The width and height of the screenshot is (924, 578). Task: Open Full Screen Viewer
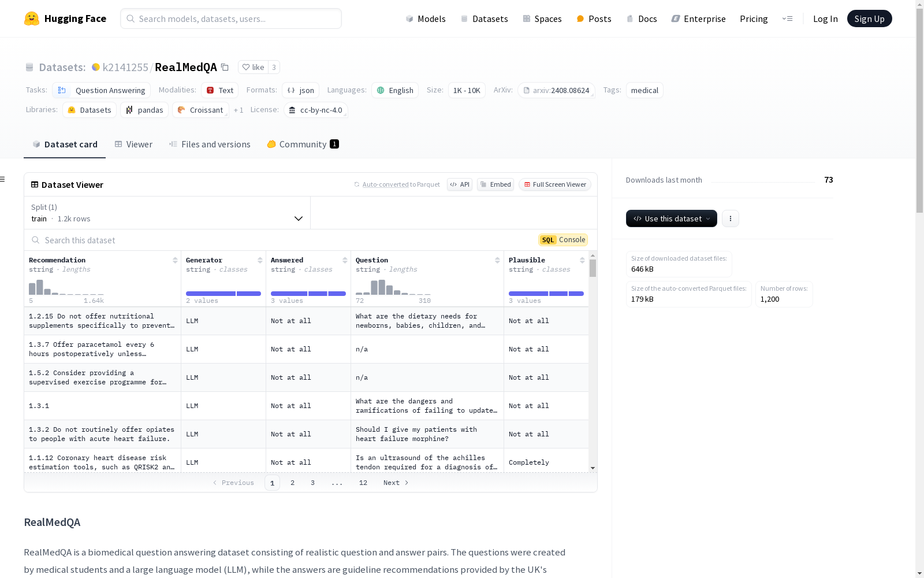pos(555,184)
